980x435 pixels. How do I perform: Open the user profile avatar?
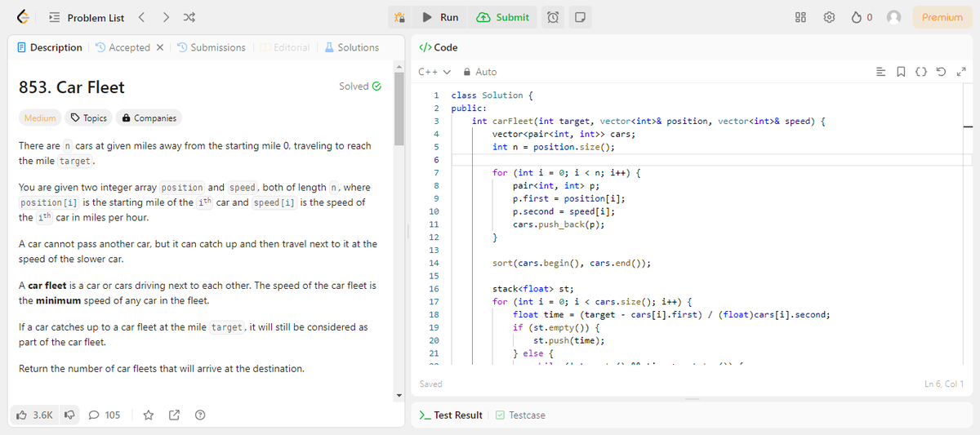point(894,17)
